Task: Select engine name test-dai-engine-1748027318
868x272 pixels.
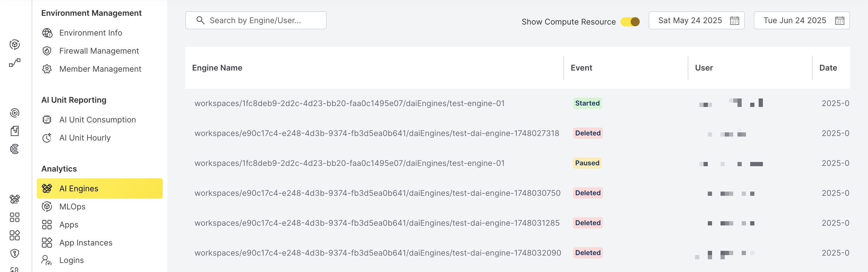Action: (377, 133)
